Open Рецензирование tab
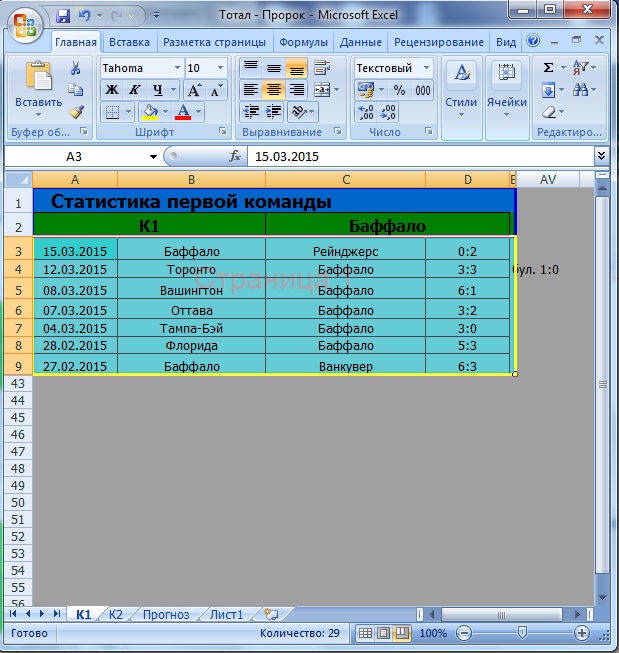 coord(439,42)
